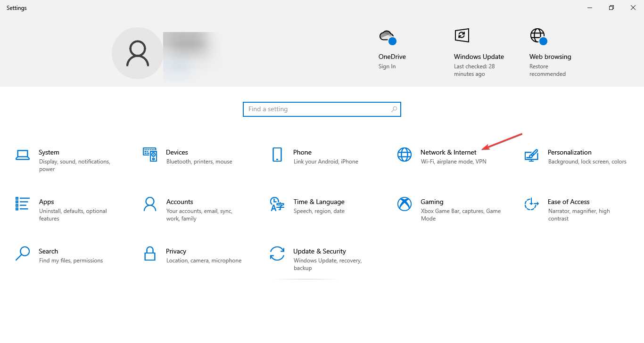Click "Find my files, permissions" description
This screenshot has width=644, height=343.
71,261
